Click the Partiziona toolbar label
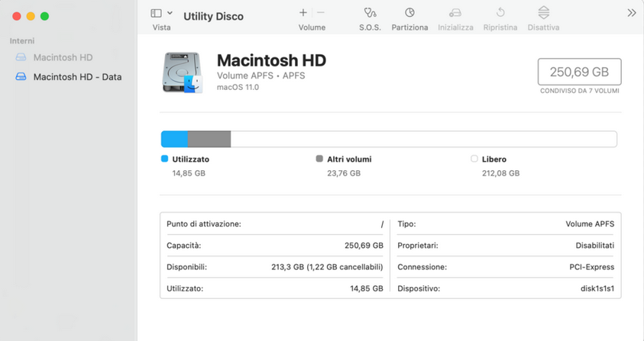This screenshot has width=644, height=341. (410, 27)
